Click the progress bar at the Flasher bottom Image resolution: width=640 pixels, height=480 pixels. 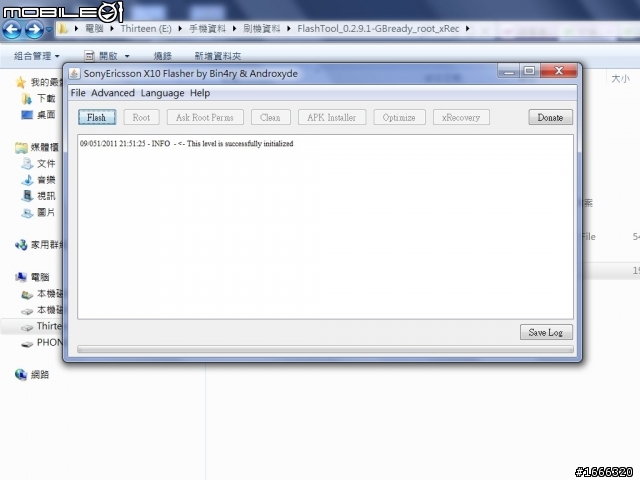pyautogui.click(x=325, y=349)
